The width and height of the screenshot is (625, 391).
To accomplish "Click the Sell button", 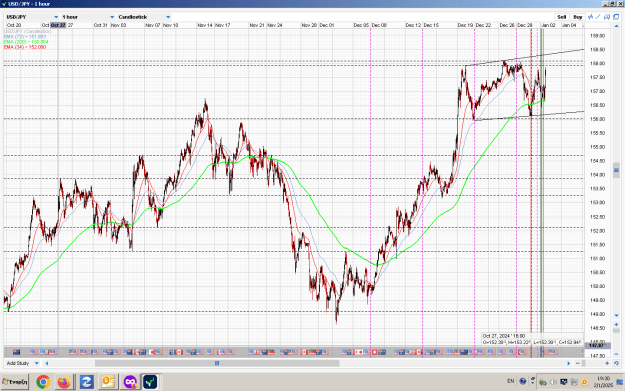I will coord(562,17).
